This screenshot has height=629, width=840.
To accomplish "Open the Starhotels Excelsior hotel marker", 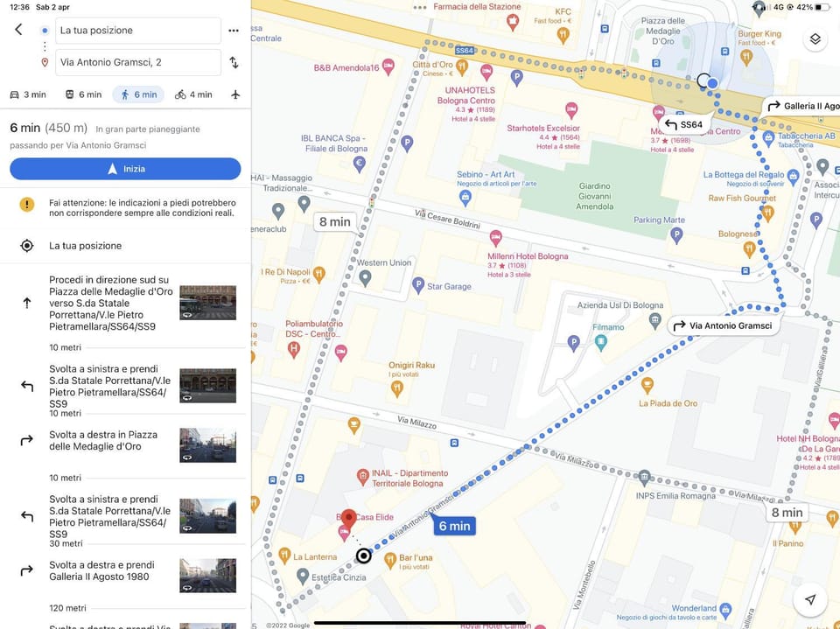I will 571,110.
